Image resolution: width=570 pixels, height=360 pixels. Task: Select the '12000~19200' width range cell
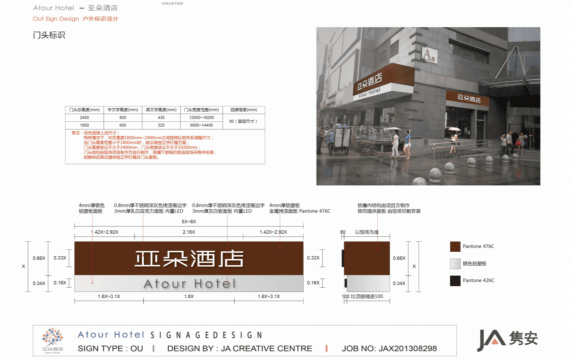pos(201,117)
